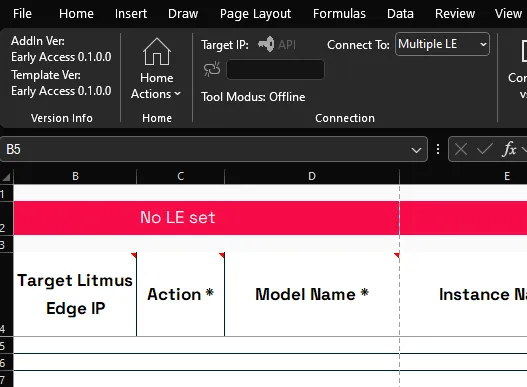The width and height of the screenshot is (527, 387).
Task: Click the Home Actions house icon
Action: click(x=157, y=51)
